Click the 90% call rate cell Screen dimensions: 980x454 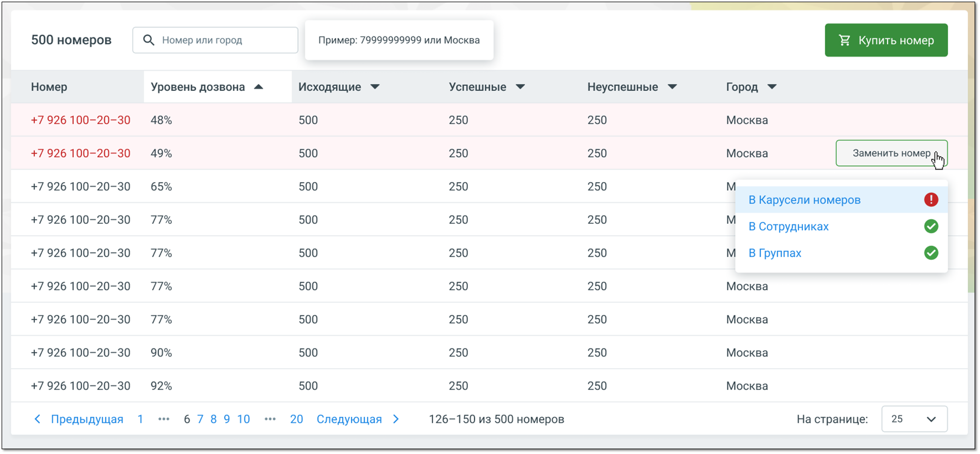coord(161,353)
